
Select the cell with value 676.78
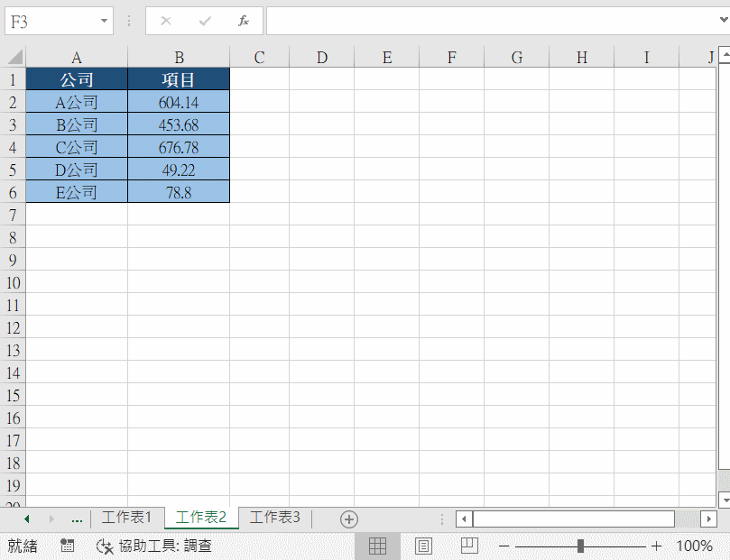pyautogui.click(x=179, y=146)
